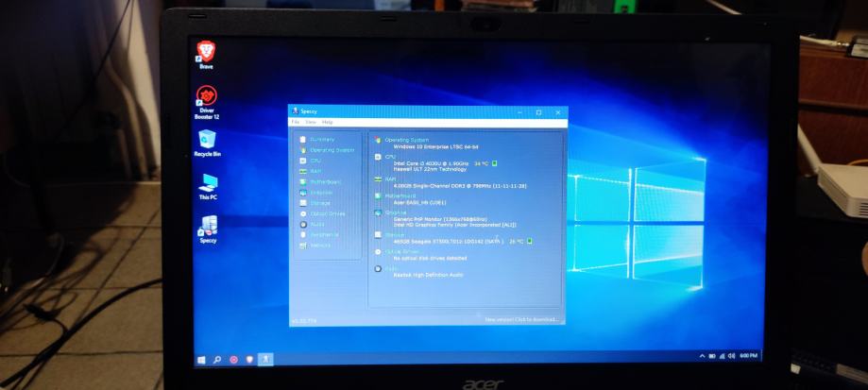Click the green storage temperature indicator icon
The width and height of the screenshot is (868, 390).
coord(530,241)
